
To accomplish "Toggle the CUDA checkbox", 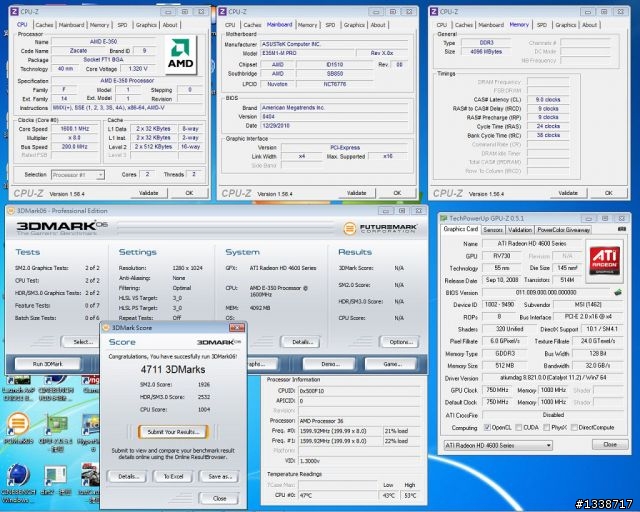I will (518, 427).
